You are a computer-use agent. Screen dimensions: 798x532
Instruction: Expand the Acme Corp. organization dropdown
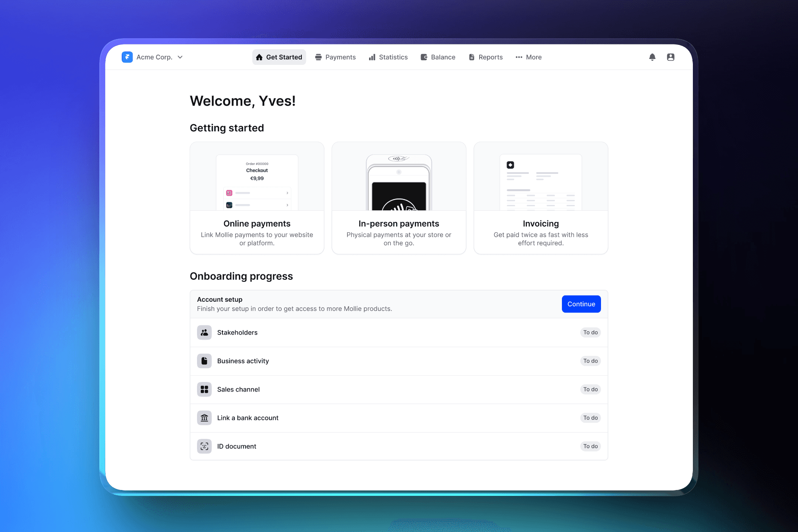pyautogui.click(x=180, y=57)
